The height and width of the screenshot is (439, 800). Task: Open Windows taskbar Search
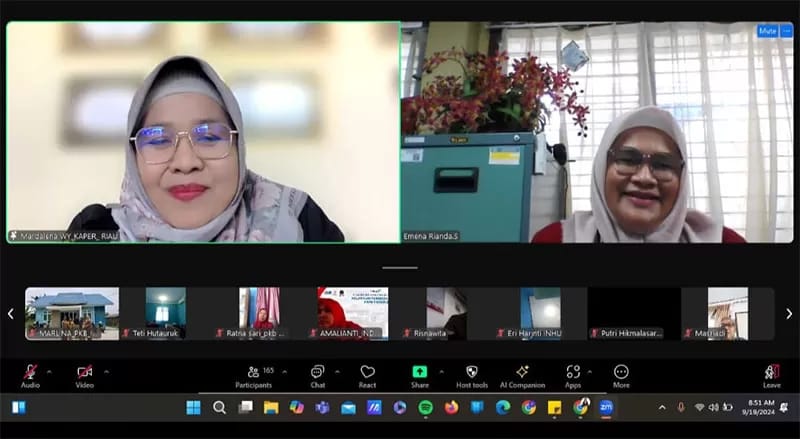[219, 407]
